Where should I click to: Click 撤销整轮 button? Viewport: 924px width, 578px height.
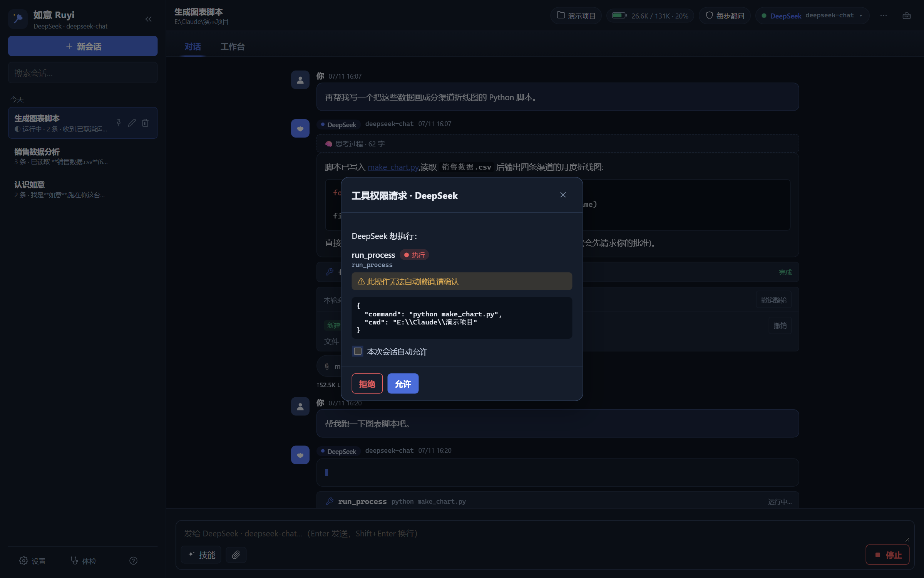(x=773, y=300)
